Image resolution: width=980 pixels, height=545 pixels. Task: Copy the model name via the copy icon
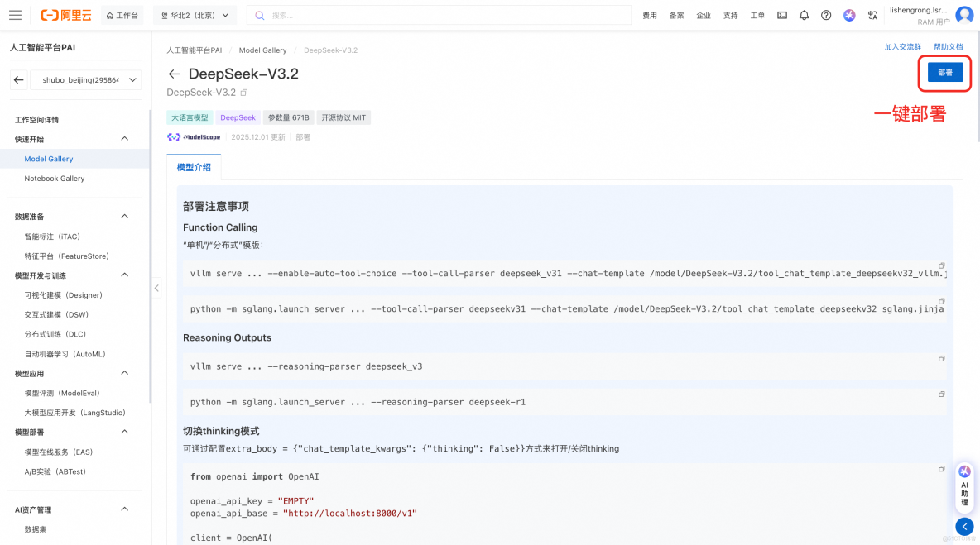click(243, 93)
